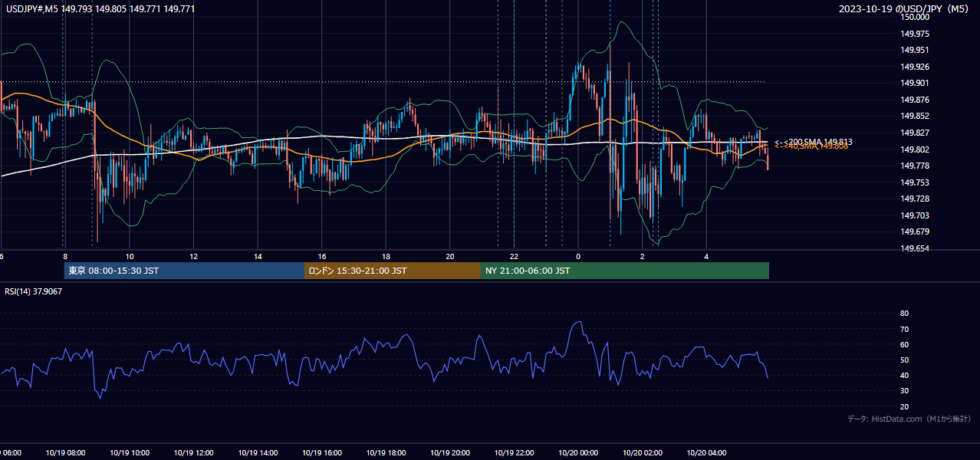This screenshot has height=460, width=980.
Task: Click the 149.852 price axis label
Action: tap(915, 117)
